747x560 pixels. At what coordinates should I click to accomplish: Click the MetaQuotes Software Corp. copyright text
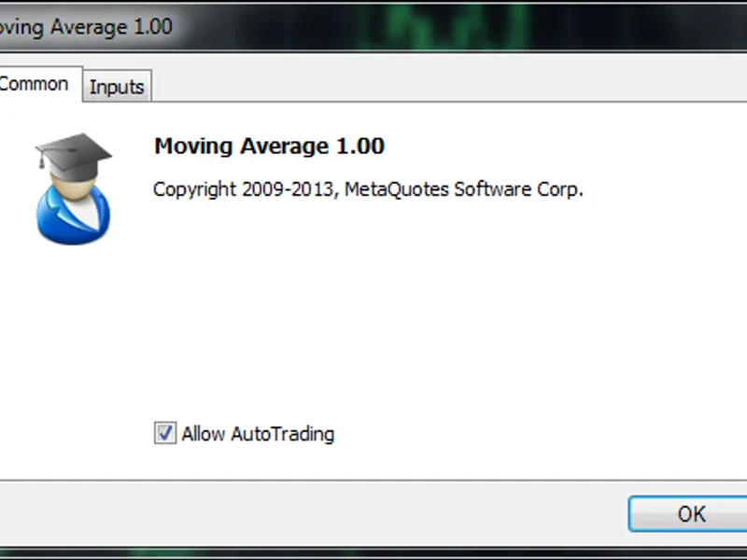click(368, 189)
